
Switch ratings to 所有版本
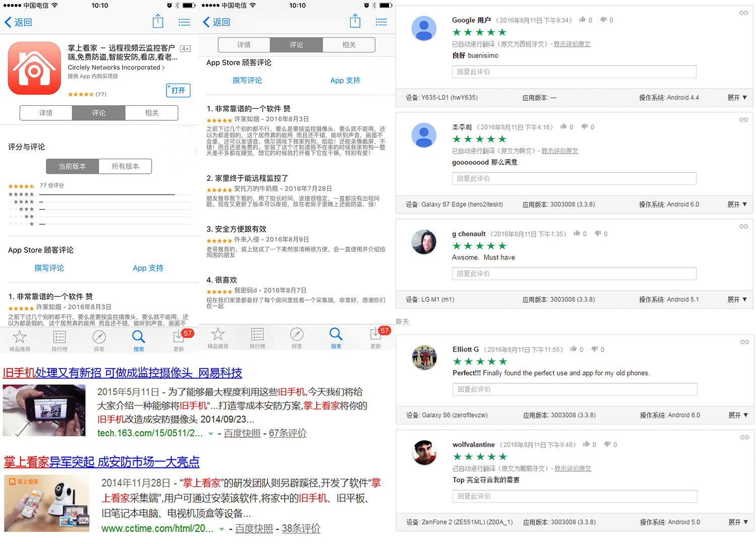(125, 166)
